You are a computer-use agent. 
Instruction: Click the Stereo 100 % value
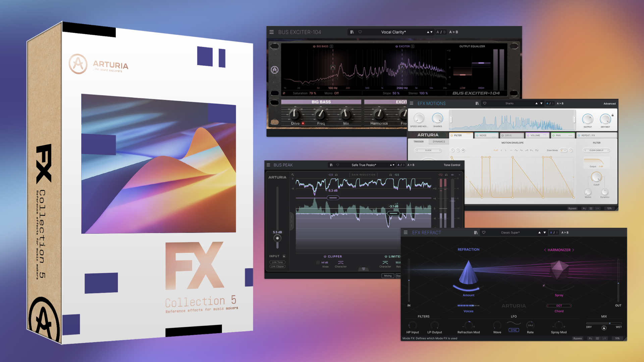click(x=424, y=93)
